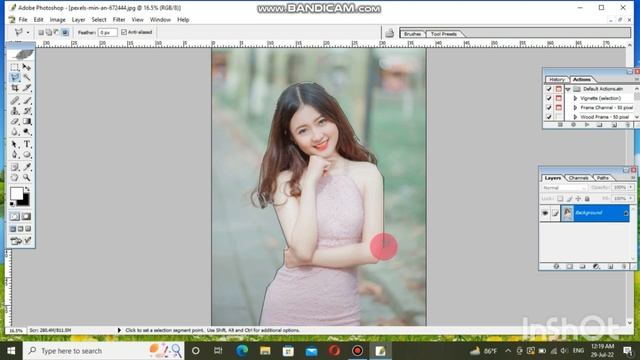This screenshot has width=640, height=360.
Task: Hide the Background layer eye icon
Action: (545, 213)
